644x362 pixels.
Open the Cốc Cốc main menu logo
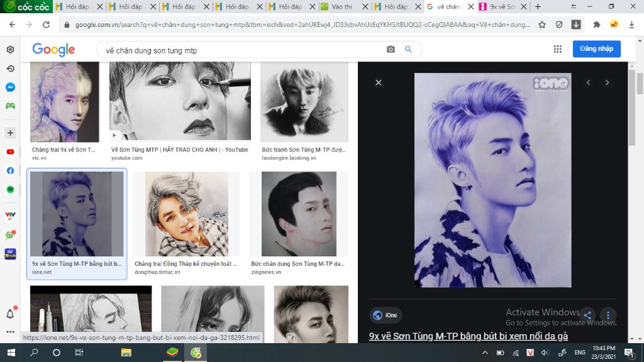tap(26, 6)
